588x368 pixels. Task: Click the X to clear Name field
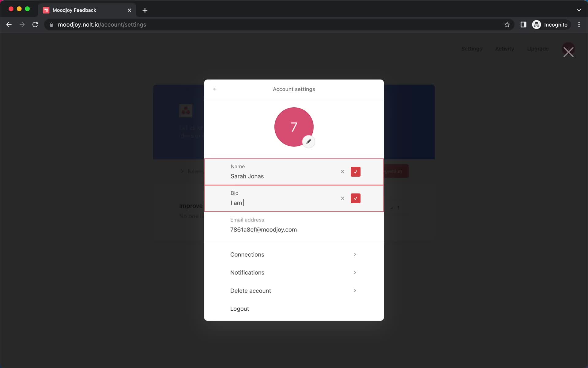[x=342, y=171]
